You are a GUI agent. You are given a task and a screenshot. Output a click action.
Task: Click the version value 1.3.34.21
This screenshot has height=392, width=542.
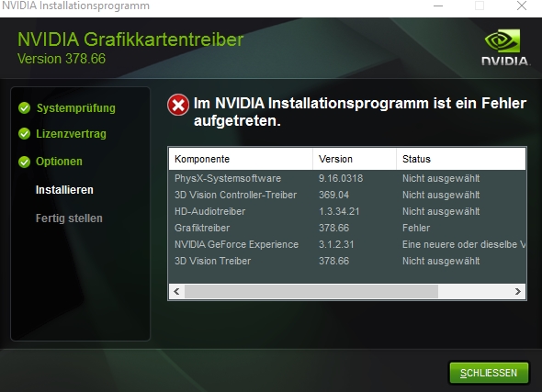click(x=339, y=211)
